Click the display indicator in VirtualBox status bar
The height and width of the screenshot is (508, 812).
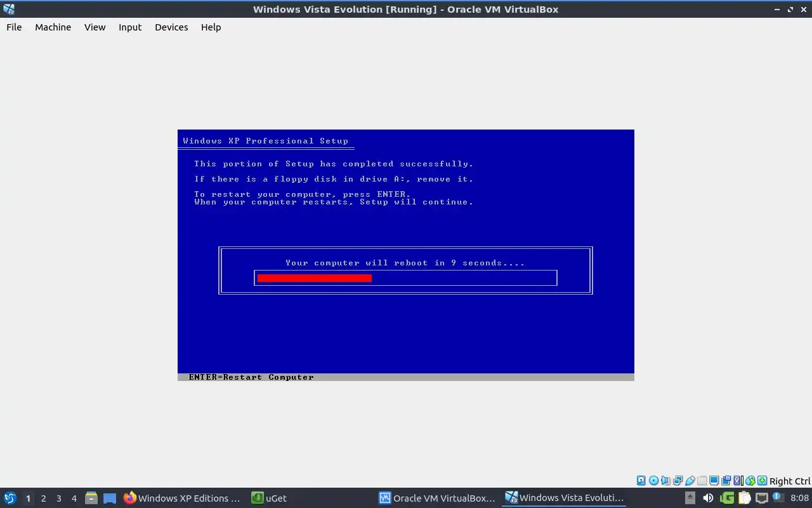[714, 481]
